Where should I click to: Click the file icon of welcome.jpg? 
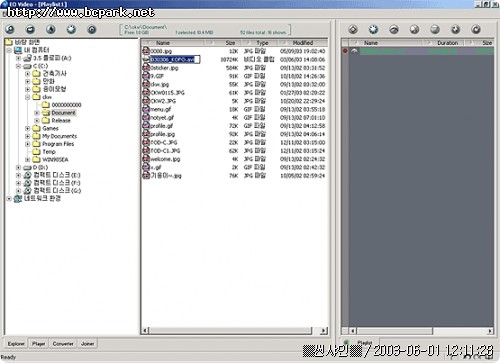[x=146, y=159]
